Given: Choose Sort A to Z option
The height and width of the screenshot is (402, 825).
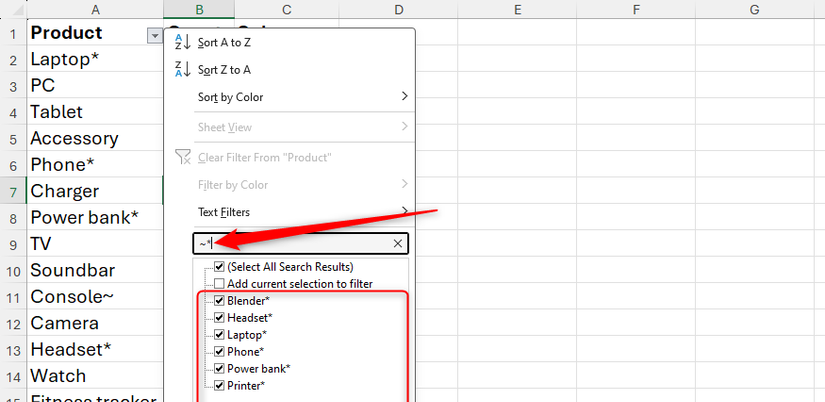Looking at the screenshot, I should [x=224, y=42].
